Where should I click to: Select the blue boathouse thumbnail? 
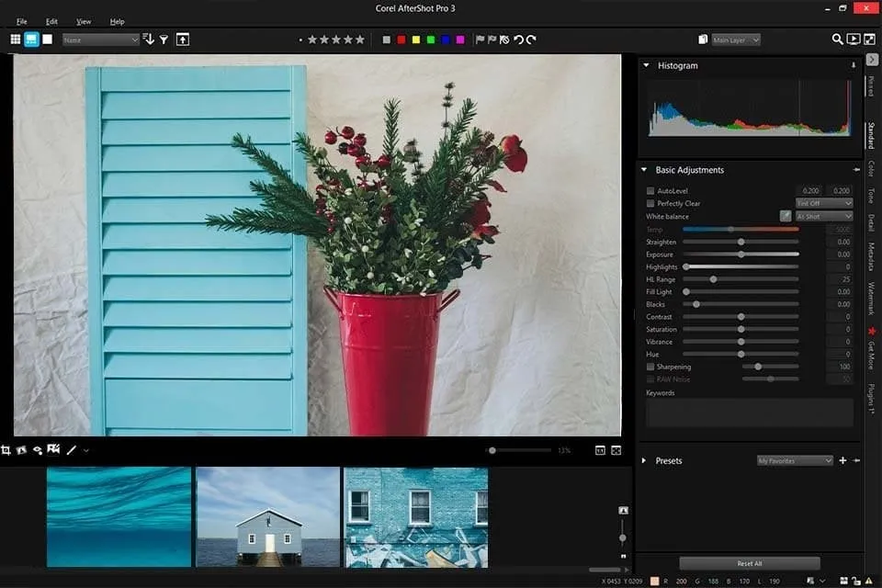[267, 517]
